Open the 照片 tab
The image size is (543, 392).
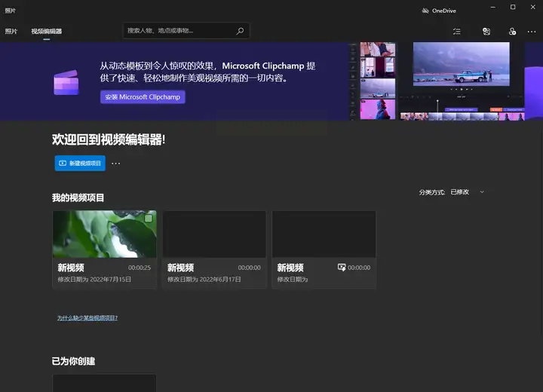point(11,31)
